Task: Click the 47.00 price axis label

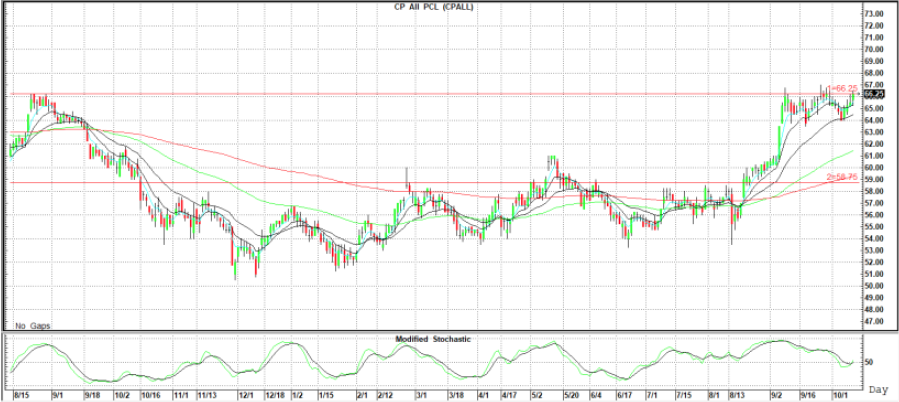Action: coord(874,322)
